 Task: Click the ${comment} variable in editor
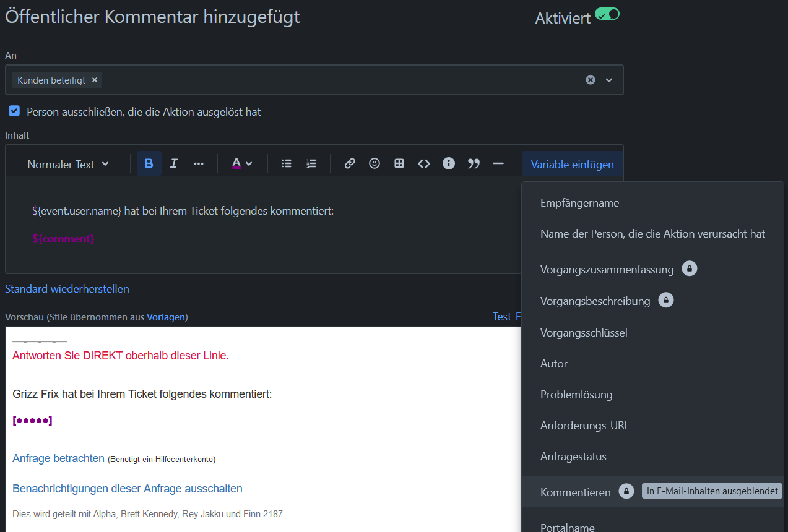[63, 238]
